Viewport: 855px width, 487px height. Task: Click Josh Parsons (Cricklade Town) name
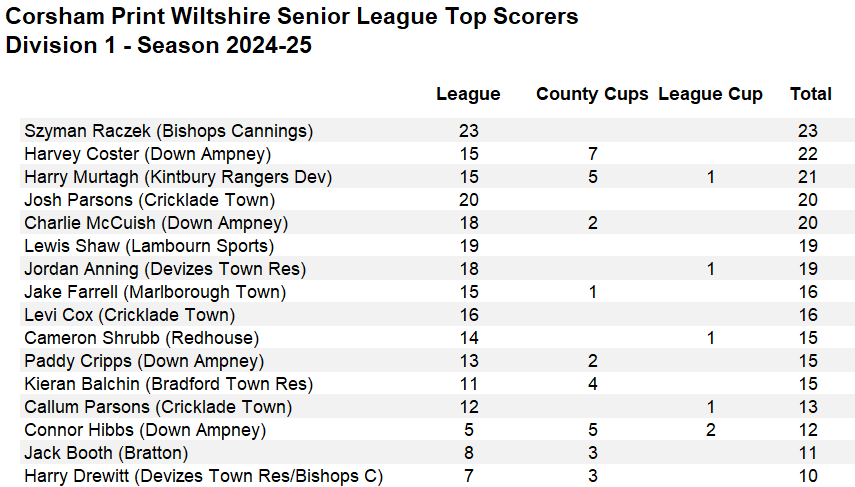pyautogui.click(x=149, y=200)
